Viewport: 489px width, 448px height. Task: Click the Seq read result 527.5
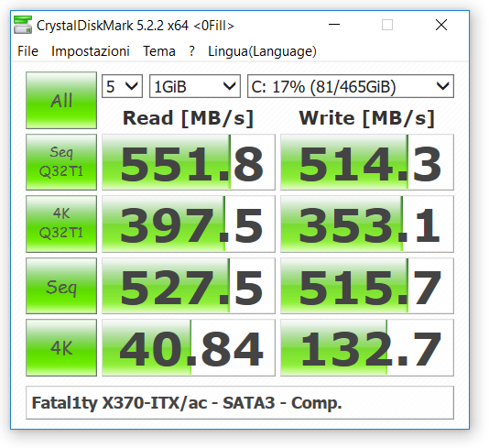pos(189,286)
